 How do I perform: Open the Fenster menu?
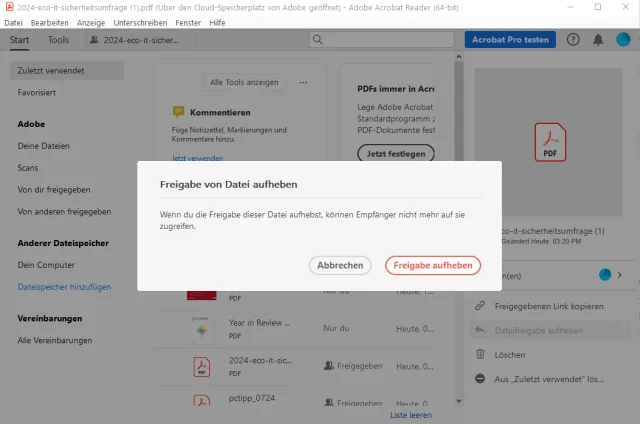pyautogui.click(x=188, y=23)
